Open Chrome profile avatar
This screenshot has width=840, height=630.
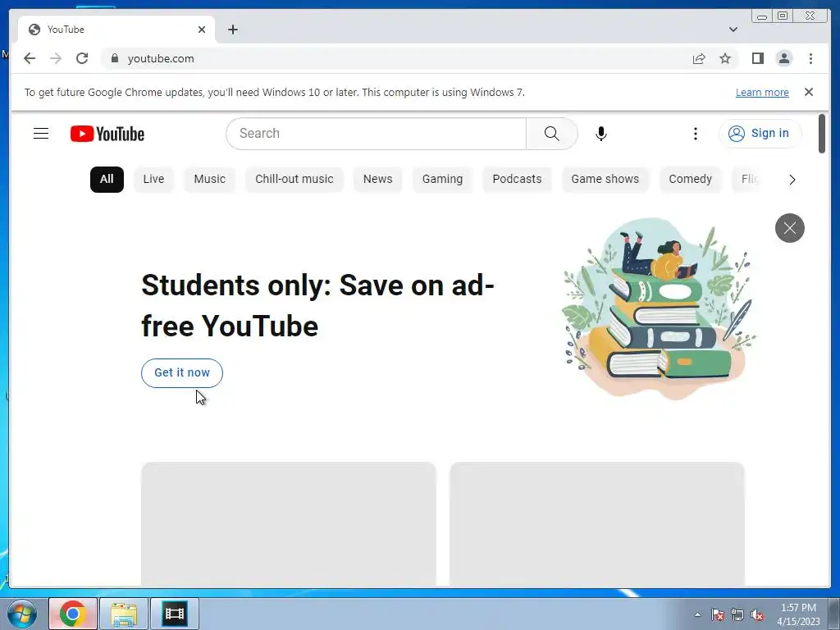(783, 58)
